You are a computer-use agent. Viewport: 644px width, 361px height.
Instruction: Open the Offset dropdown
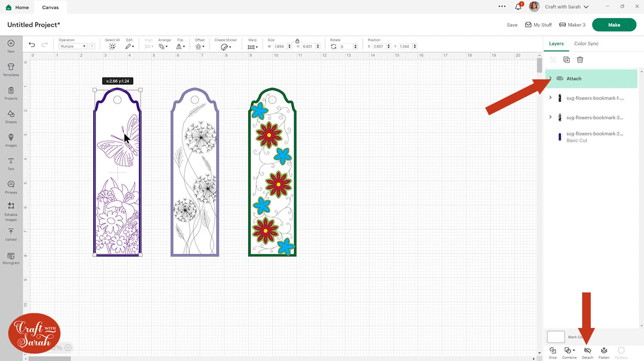point(200,46)
